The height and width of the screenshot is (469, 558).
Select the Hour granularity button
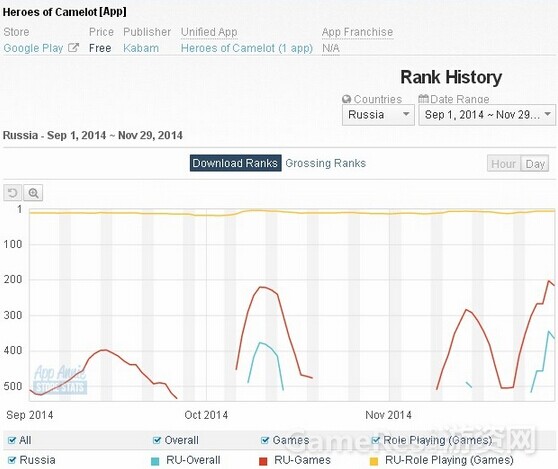504,164
